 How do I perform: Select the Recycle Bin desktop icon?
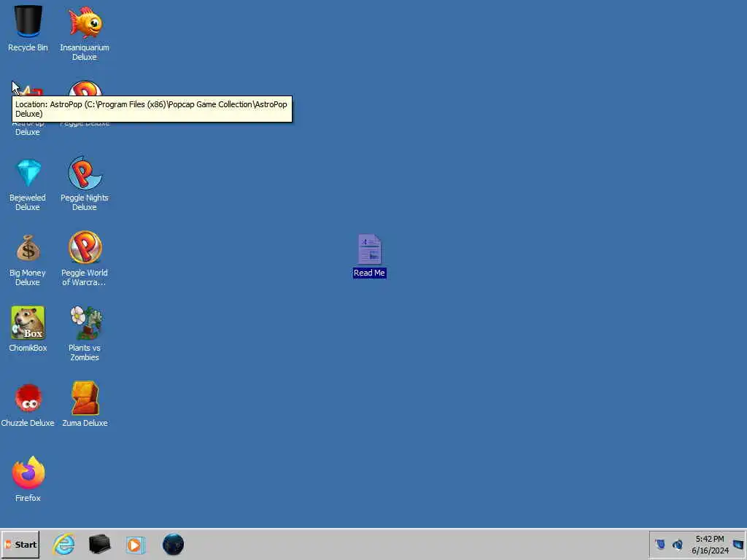coord(28,21)
